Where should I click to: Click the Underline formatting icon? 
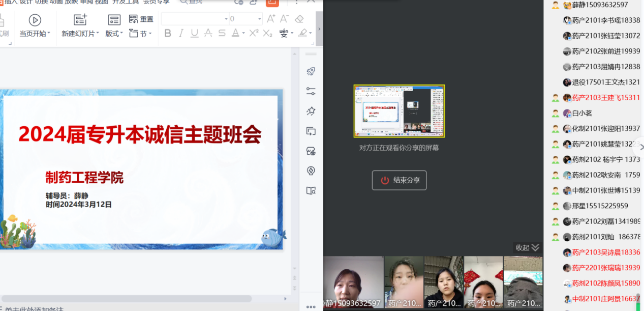pos(195,34)
